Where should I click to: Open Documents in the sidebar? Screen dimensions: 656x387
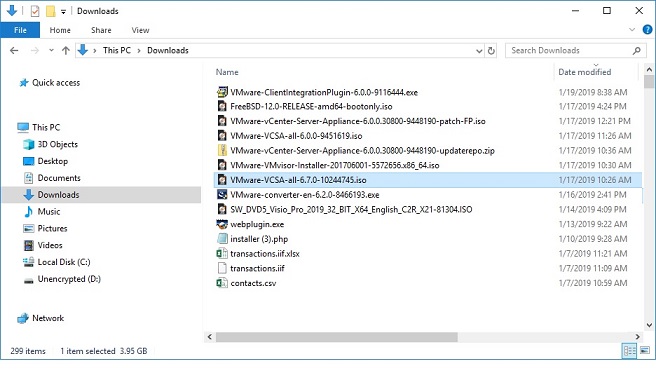[x=59, y=178]
